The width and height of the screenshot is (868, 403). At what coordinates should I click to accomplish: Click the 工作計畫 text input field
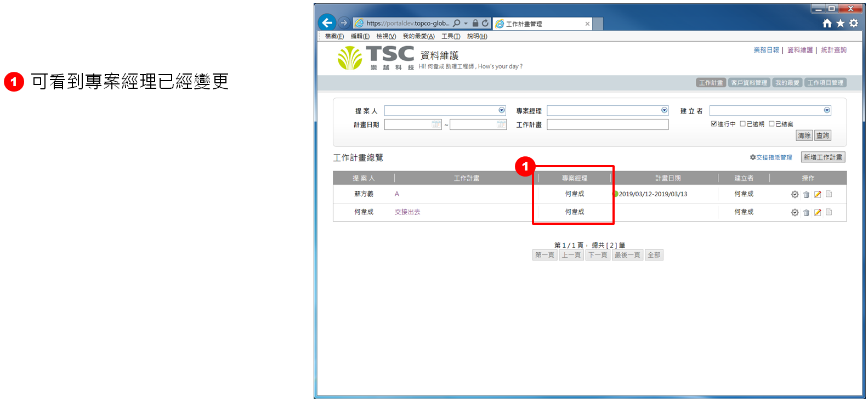tap(608, 124)
